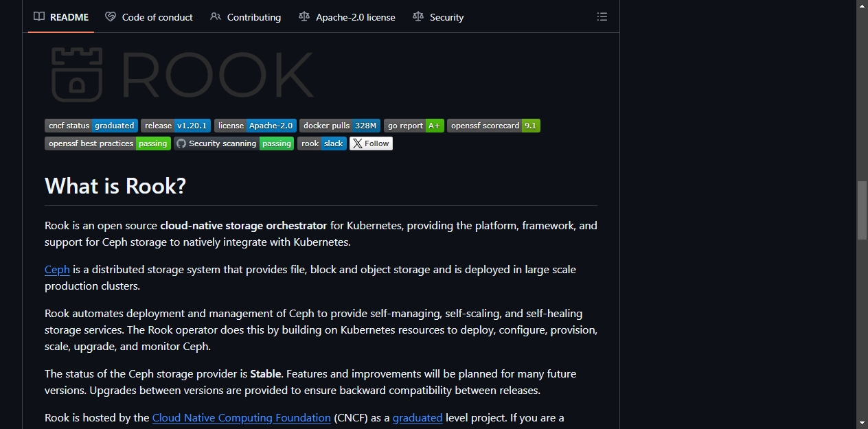Click the docker pulls 328M badge
The height and width of the screenshot is (429, 868).
pyautogui.click(x=340, y=126)
